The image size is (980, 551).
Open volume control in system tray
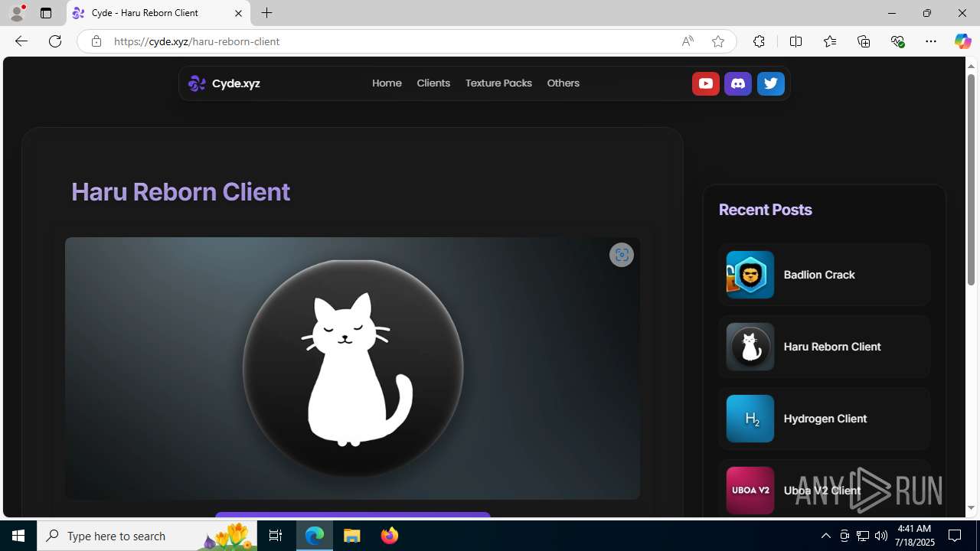point(881,536)
